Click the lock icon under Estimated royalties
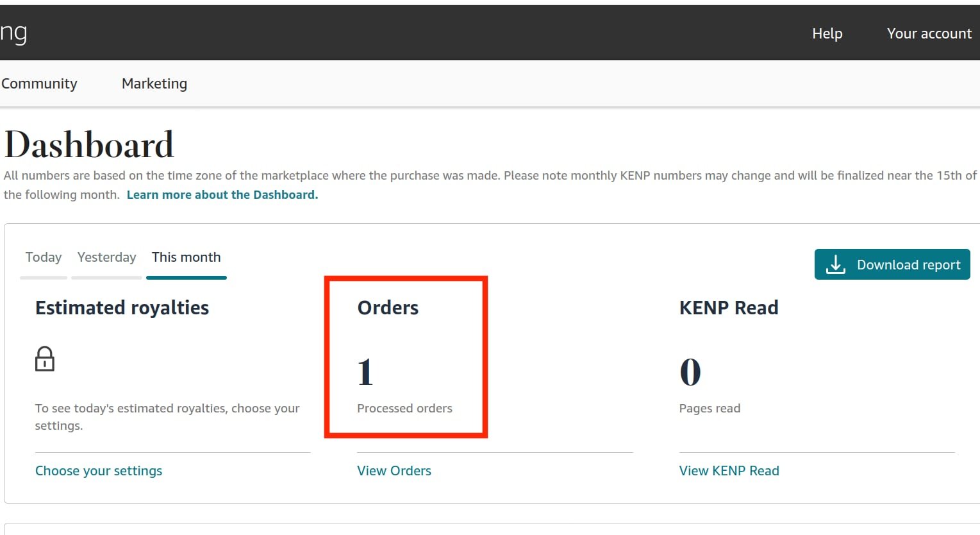 click(45, 359)
